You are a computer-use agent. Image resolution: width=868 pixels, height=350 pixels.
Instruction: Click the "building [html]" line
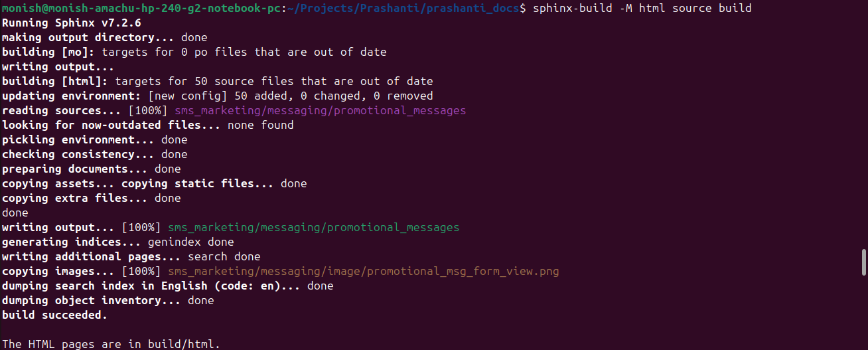coord(217,81)
